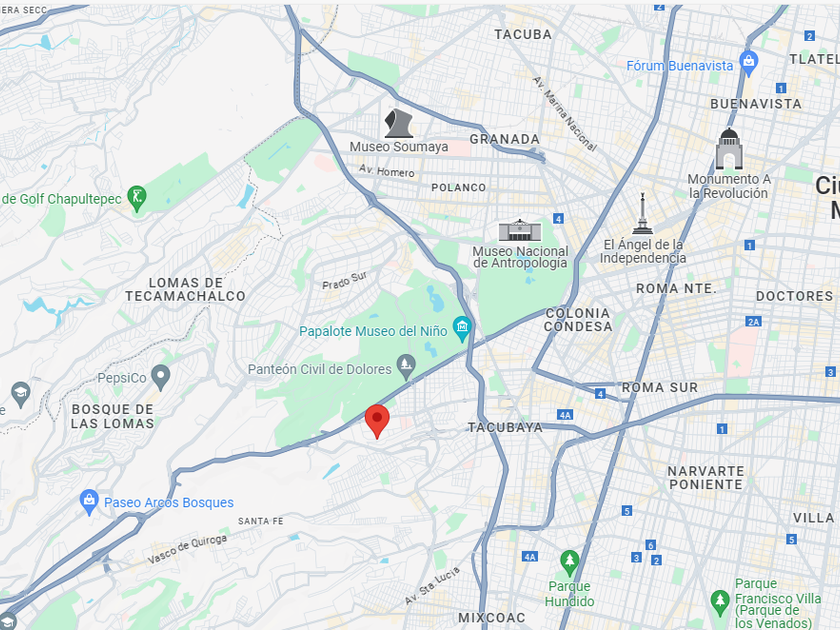Image resolution: width=840 pixels, height=630 pixels.
Task: Click the El Ángel de la Independencia monument icon
Action: [642, 214]
